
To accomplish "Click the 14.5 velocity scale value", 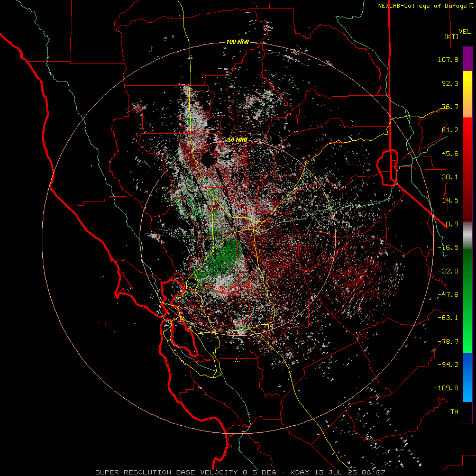I will [450, 200].
